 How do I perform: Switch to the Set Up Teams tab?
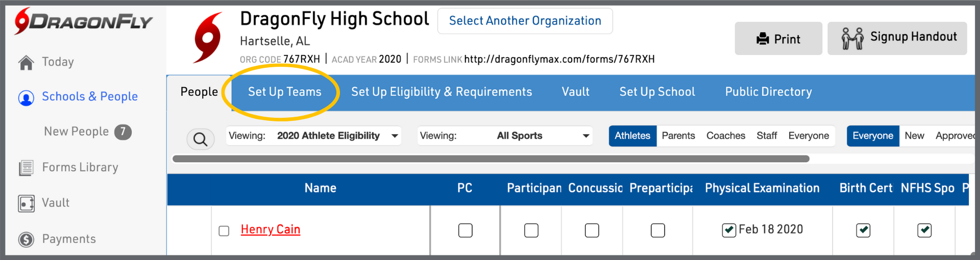click(x=284, y=92)
